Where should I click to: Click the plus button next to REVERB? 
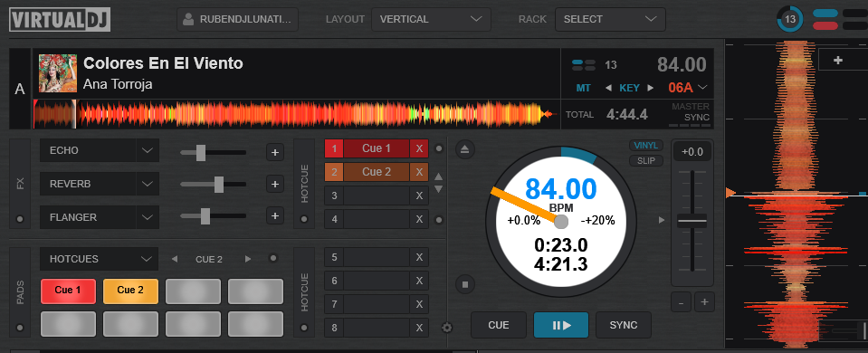click(x=275, y=184)
